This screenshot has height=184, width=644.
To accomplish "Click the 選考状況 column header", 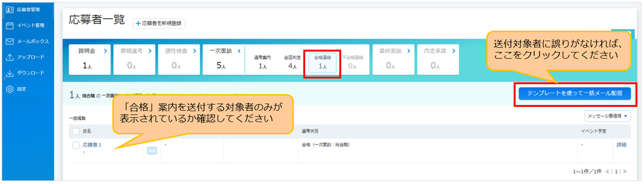I will (x=310, y=131).
